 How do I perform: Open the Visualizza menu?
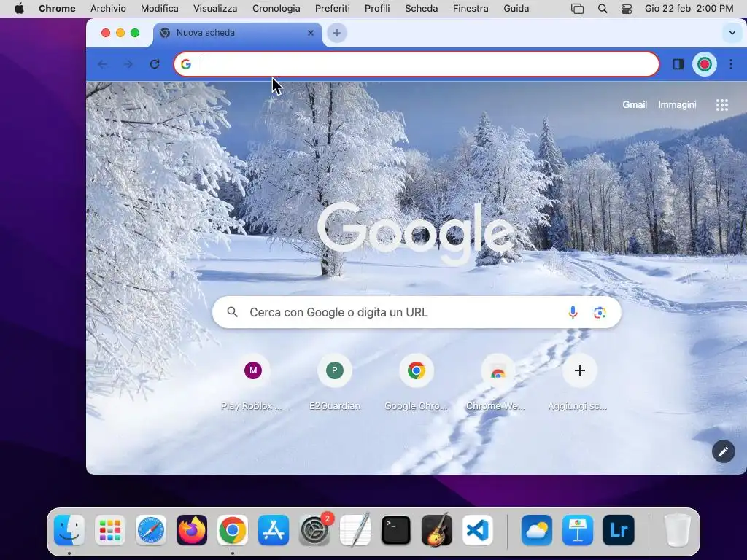(x=215, y=9)
